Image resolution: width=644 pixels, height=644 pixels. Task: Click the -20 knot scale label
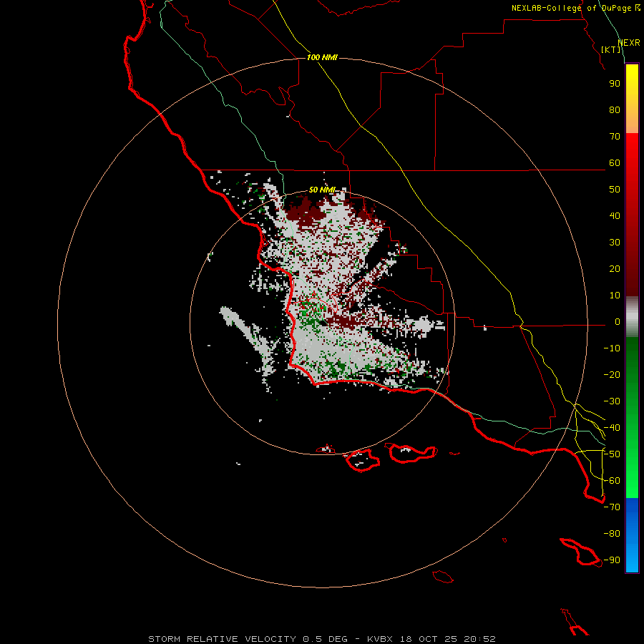(612, 374)
